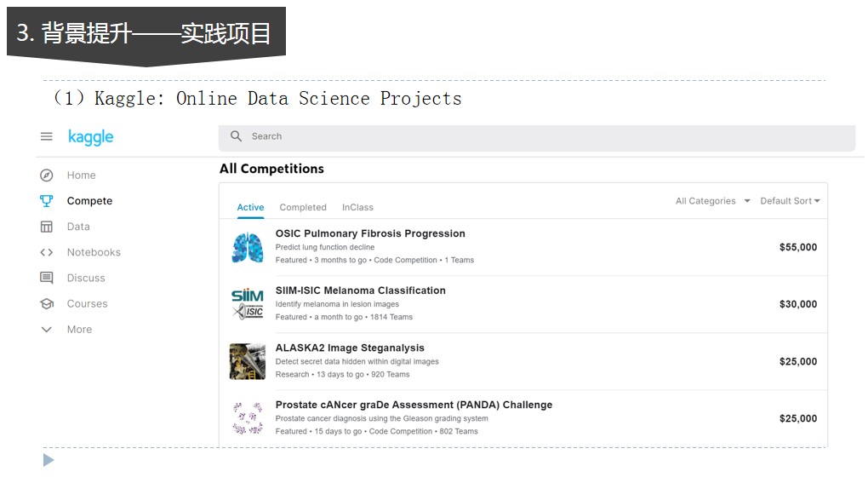Select the Compete trophy icon

(47, 201)
